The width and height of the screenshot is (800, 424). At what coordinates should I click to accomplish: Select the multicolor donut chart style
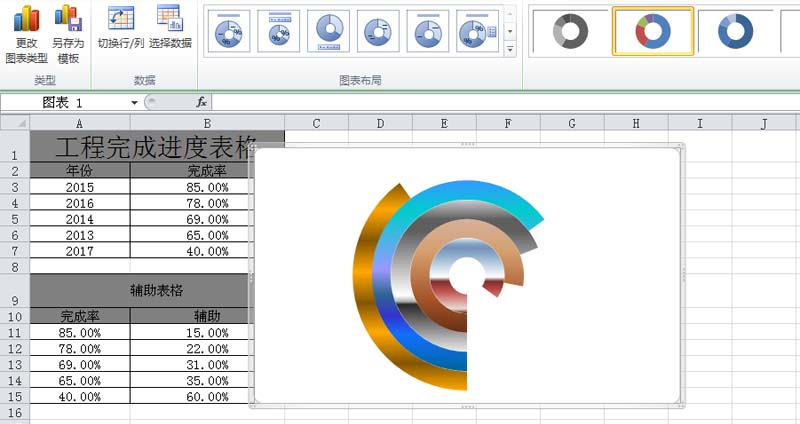click(653, 31)
